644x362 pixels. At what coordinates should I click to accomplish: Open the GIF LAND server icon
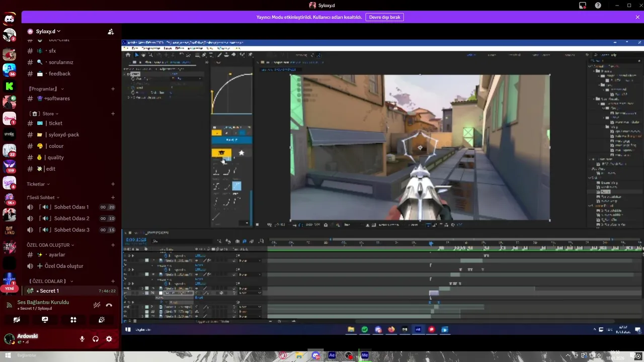point(9,231)
